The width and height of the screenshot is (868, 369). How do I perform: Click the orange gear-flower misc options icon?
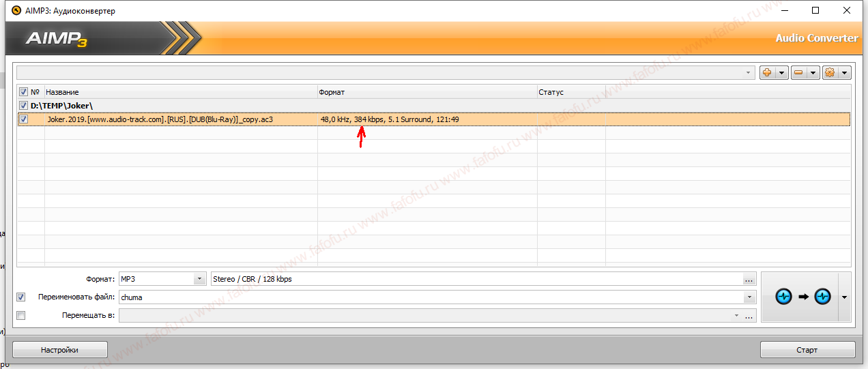[830, 72]
